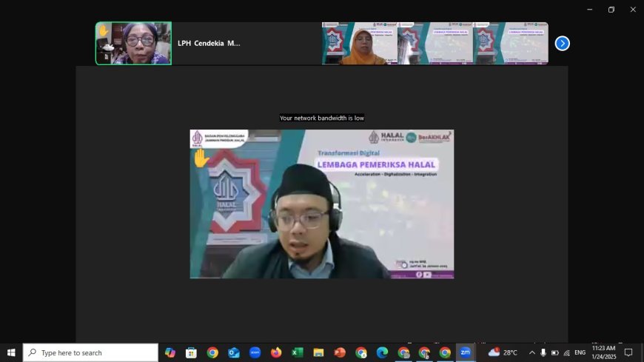644x362 pixels.
Task: Switch the ENG input language
Action: [580, 352]
